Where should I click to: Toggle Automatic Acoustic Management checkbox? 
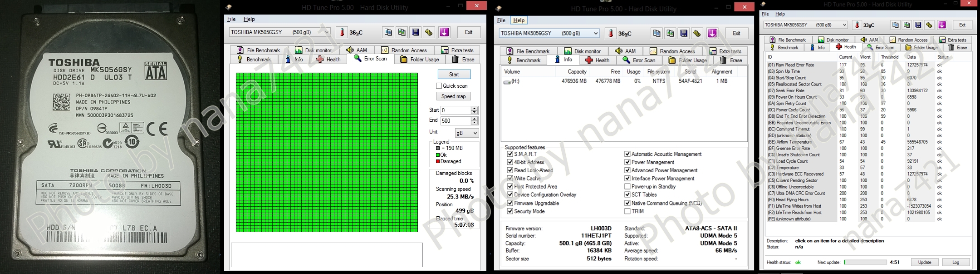pos(627,154)
